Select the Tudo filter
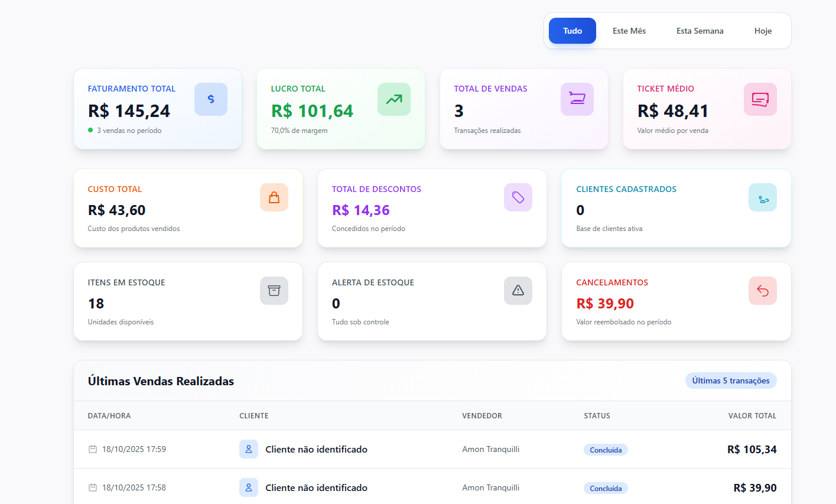Image resolution: width=836 pixels, height=504 pixels. pyautogui.click(x=572, y=31)
